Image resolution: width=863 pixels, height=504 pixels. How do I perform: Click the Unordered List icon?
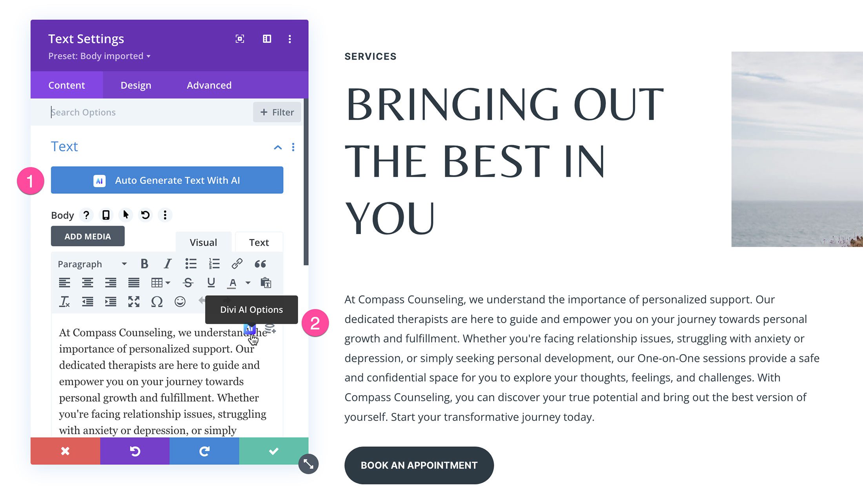coord(189,264)
